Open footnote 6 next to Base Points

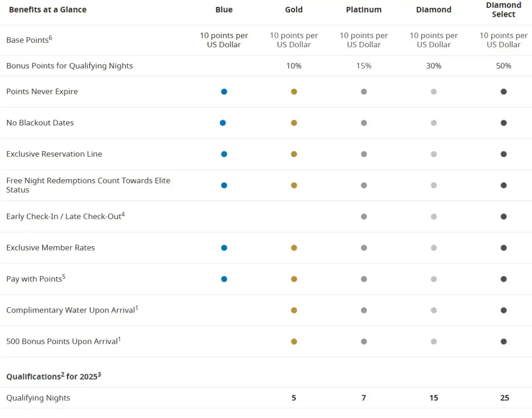pos(50,37)
